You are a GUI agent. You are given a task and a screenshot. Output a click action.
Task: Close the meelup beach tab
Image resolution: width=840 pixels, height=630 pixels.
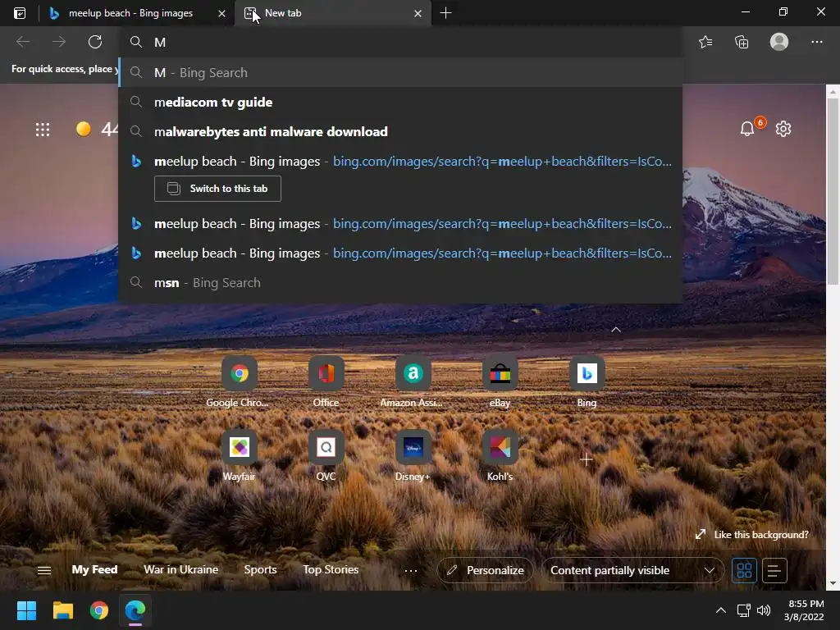coord(221,13)
